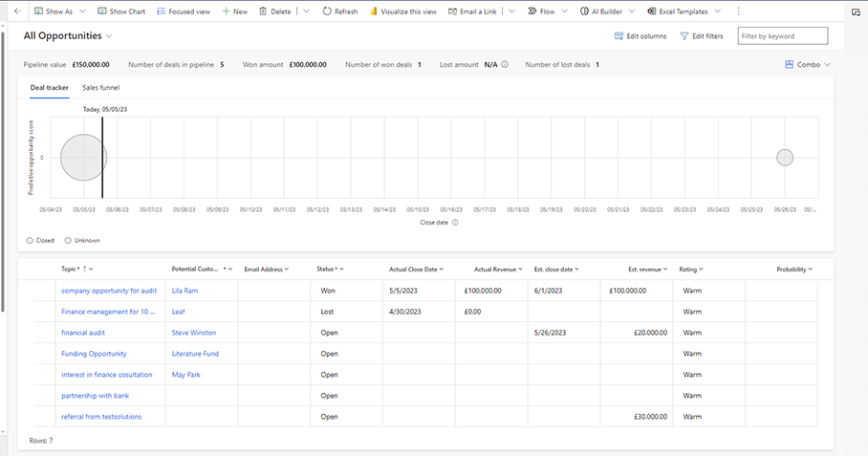The height and width of the screenshot is (456, 868).
Task: Click the info icon beside Lost amount
Action: [x=505, y=65]
